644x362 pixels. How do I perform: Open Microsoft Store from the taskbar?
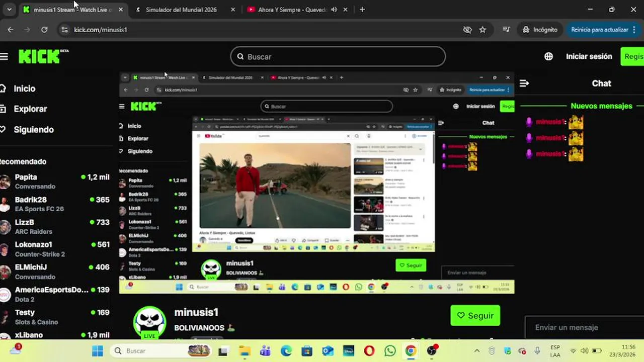[307, 351]
